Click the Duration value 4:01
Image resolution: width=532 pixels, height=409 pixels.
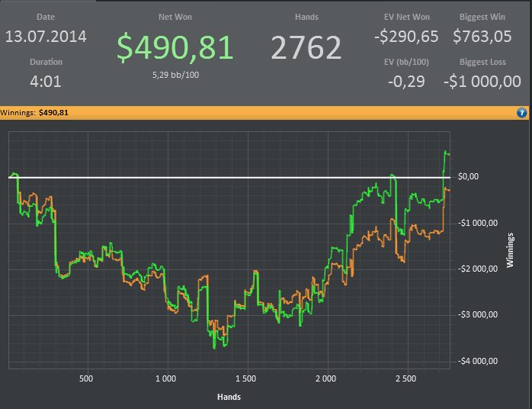tap(46, 82)
